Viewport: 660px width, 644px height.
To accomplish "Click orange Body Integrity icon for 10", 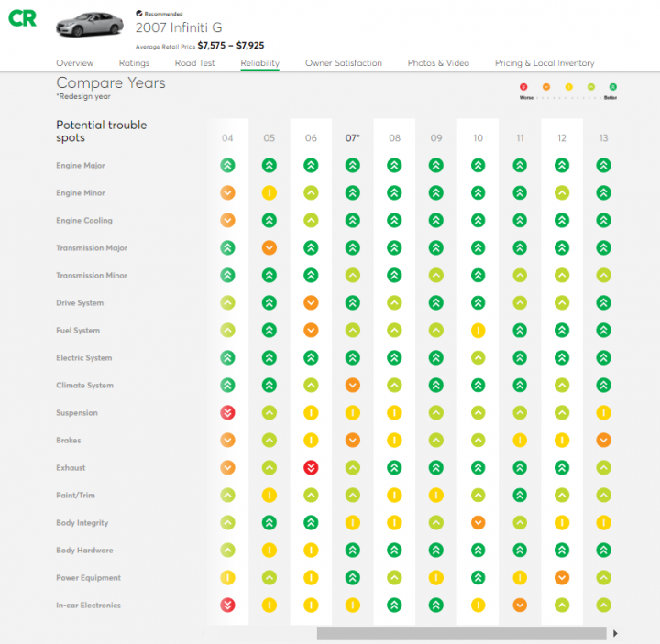I will tap(478, 522).
